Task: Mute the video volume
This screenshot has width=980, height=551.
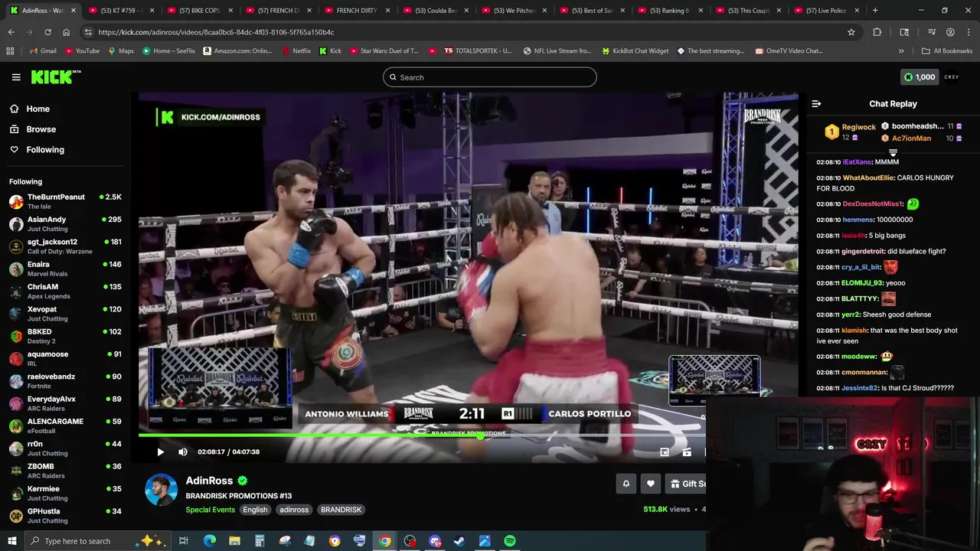Action: [183, 452]
